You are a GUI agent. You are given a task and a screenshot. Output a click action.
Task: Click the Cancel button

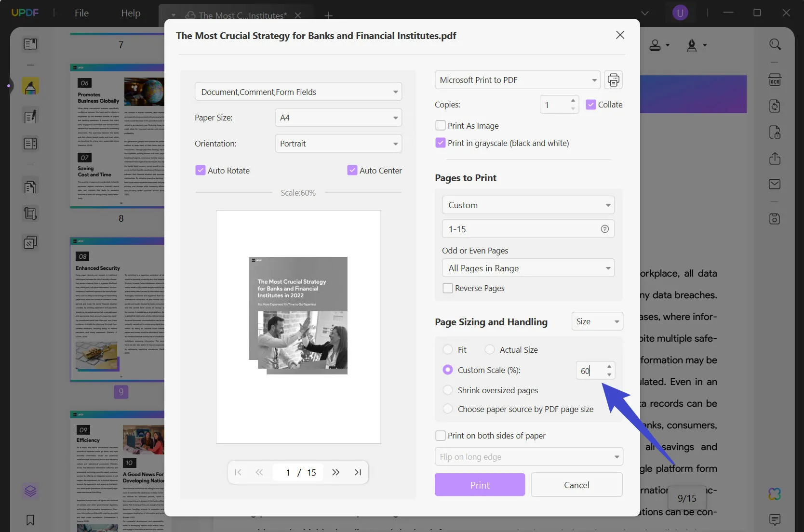(x=576, y=485)
